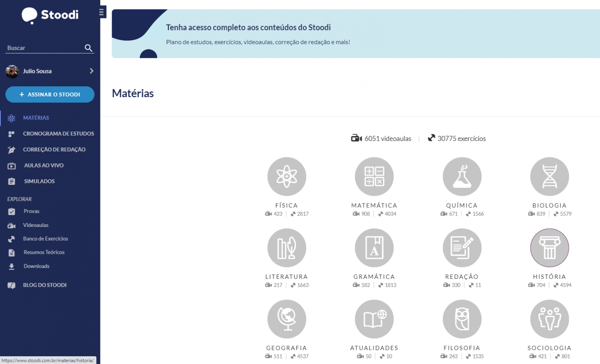Click inside the Buscar search field

[43, 48]
